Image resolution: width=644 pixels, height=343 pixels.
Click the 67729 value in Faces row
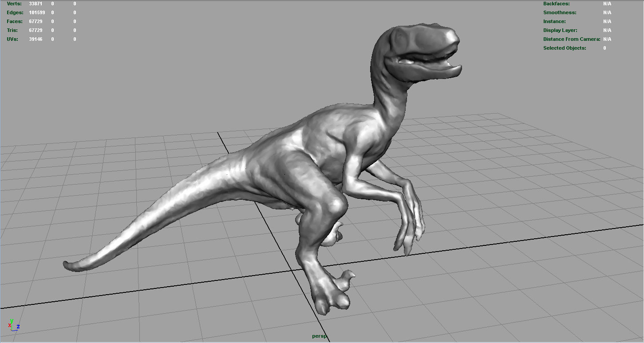point(36,21)
